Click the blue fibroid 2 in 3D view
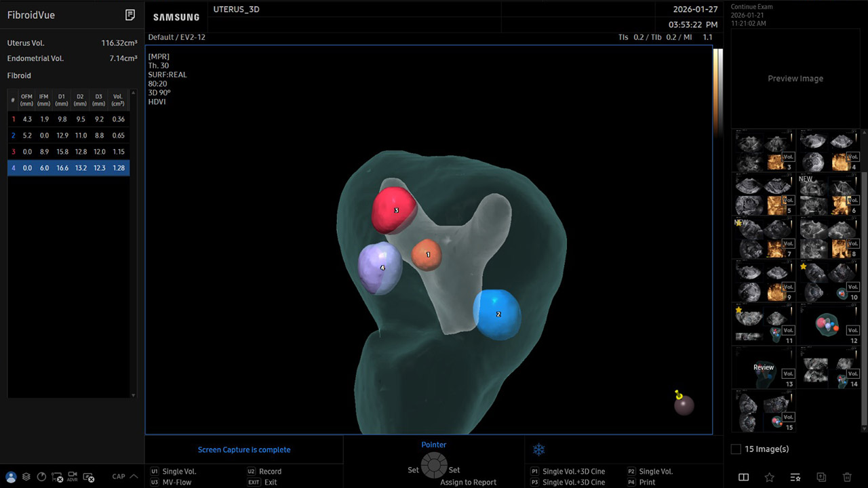The width and height of the screenshot is (868, 488). click(x=497, y=314)
